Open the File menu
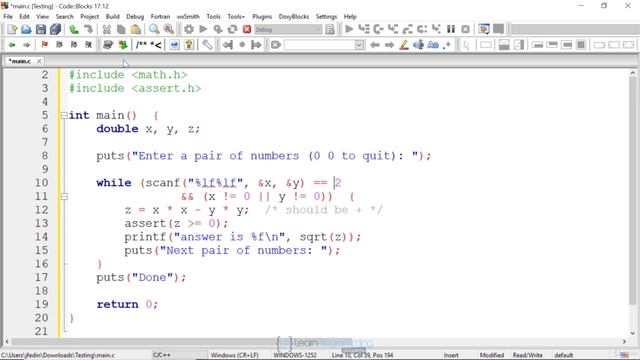 8,17
